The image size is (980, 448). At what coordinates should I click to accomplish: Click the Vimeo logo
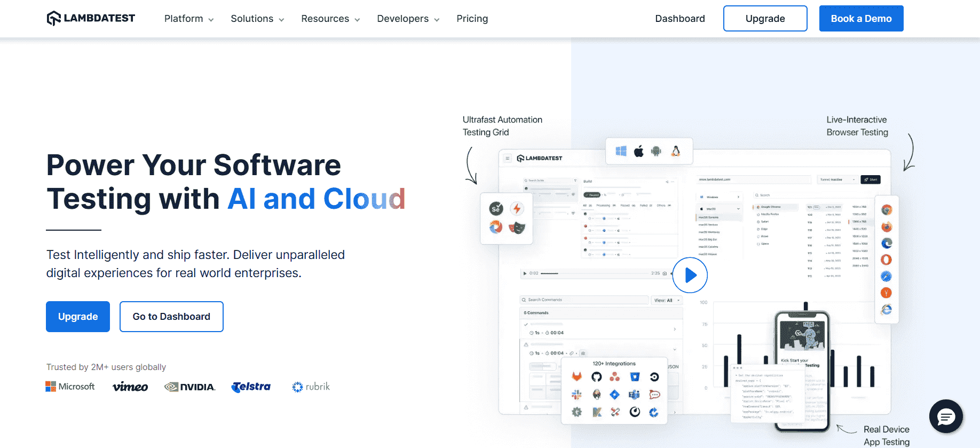pyautogui.click(x=130, y=387)
